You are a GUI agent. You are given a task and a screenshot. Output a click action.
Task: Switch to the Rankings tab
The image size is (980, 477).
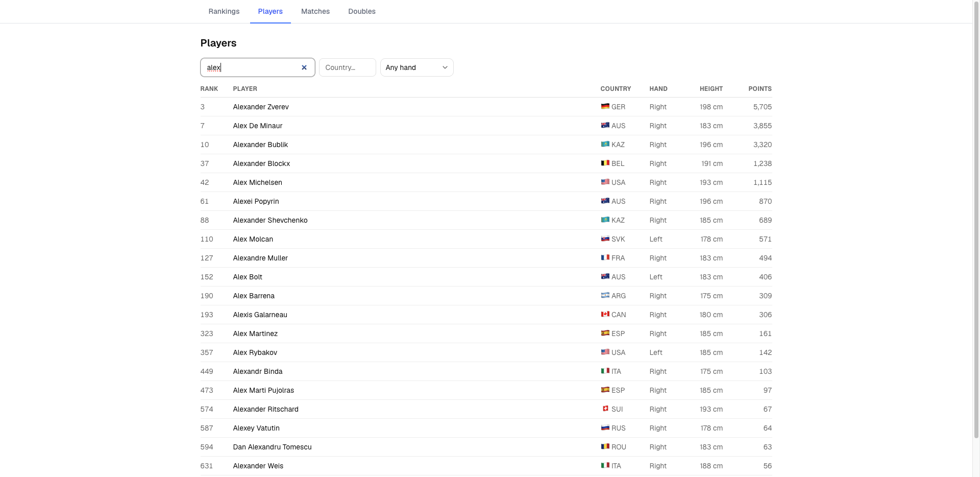224,11
